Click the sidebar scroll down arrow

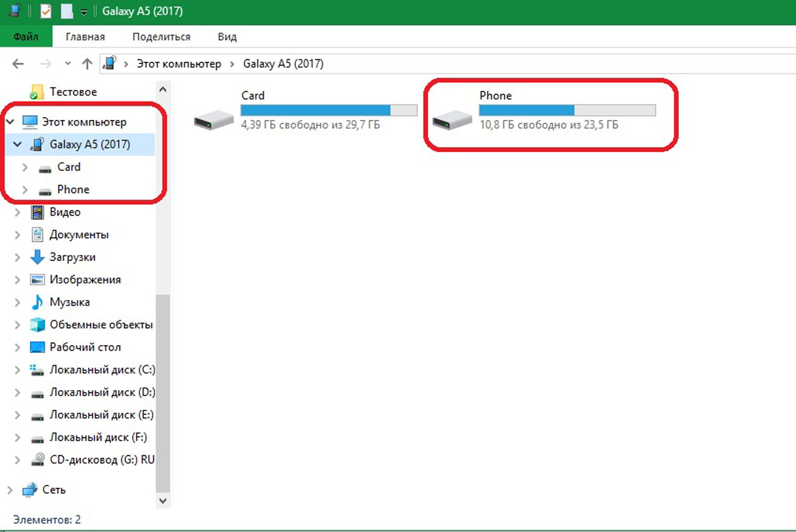[x=163, y=501]
